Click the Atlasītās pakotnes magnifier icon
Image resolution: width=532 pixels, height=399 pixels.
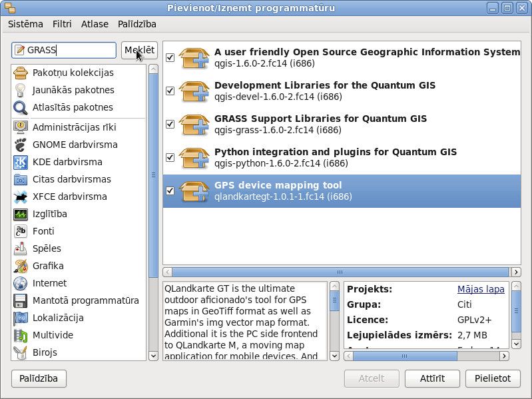point(21,107)
